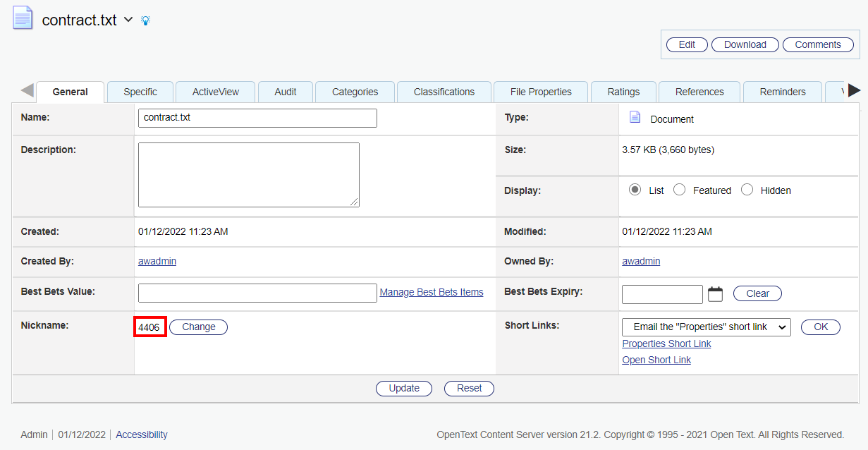Viewport: 868px width, 450px height.
Task: Focus the Best Bets Value field
Action: coord(257,293)
